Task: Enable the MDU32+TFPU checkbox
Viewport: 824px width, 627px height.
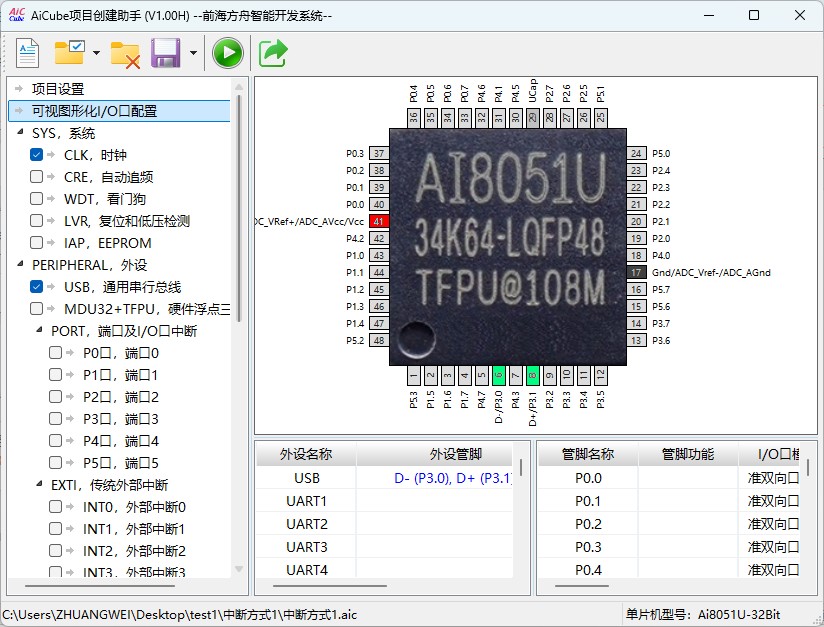Action: coord(36,309)
